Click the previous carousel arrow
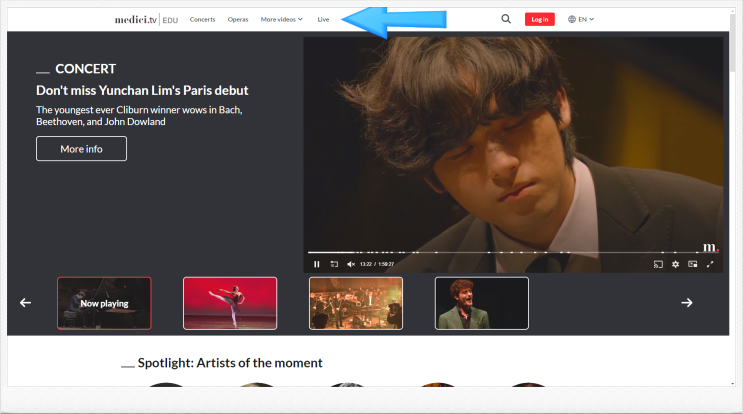This screenshot has height=414, width=743. 26,303
